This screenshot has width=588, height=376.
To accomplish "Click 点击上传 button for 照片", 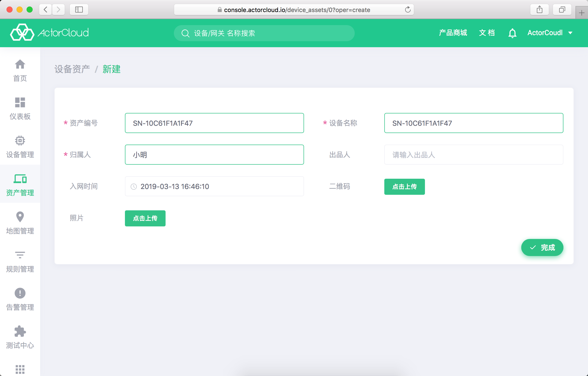I will [x=145, y=218].
